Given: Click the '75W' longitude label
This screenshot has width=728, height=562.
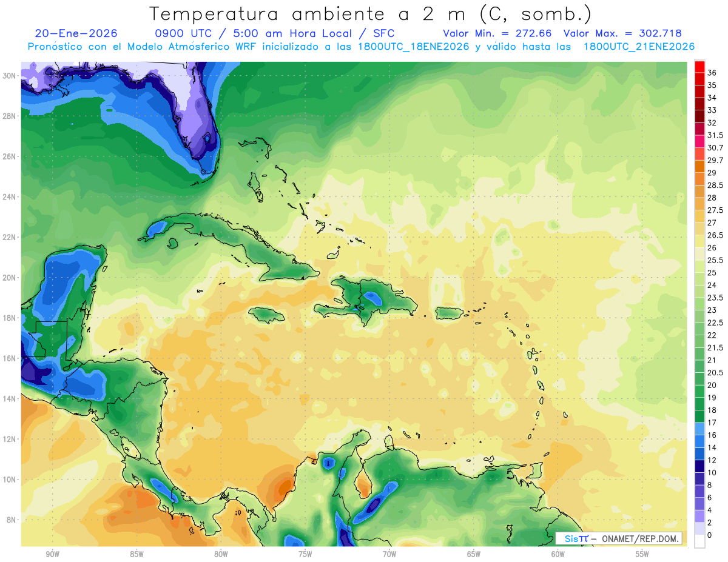Looking at the screenshot, I should click(x=305, y=554).
